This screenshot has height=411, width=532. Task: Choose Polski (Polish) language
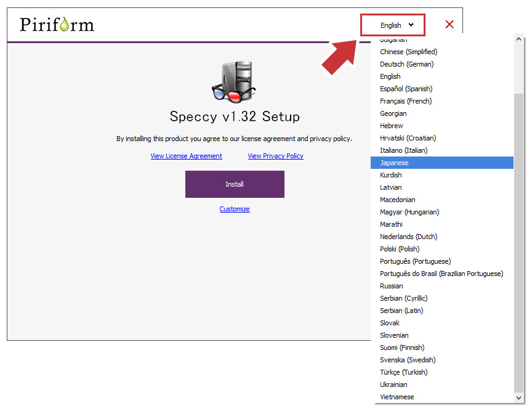442,249
